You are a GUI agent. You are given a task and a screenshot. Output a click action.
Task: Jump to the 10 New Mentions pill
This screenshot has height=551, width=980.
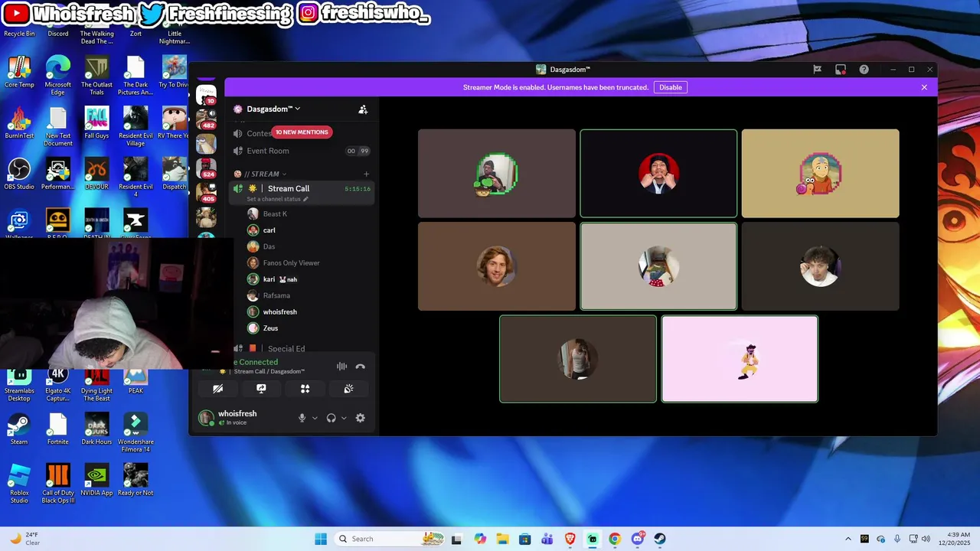[x=302, y=132]
